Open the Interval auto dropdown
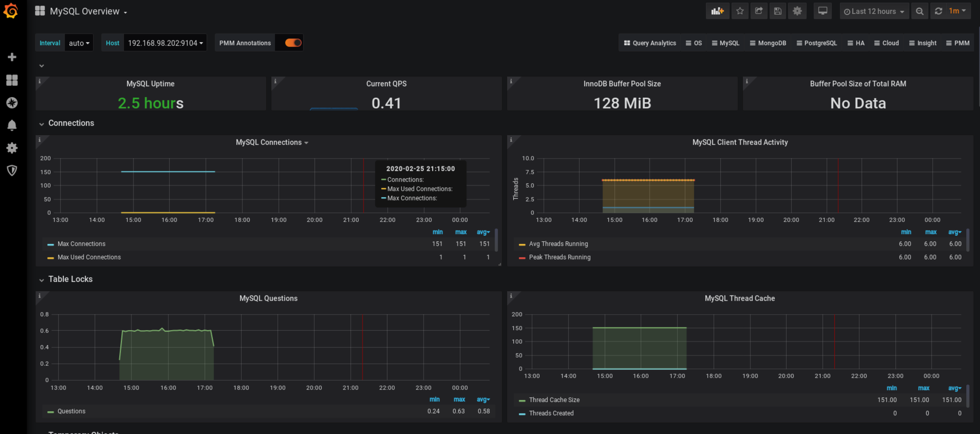This screenshot has width=980, height=434. (x=79, y=43)
